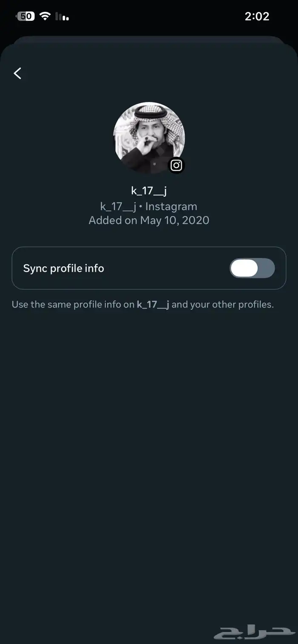Viewport: 298px width, 644px height.
Task: Toggle the switch next to Sync profile info
Action: (x=252, y=268)
